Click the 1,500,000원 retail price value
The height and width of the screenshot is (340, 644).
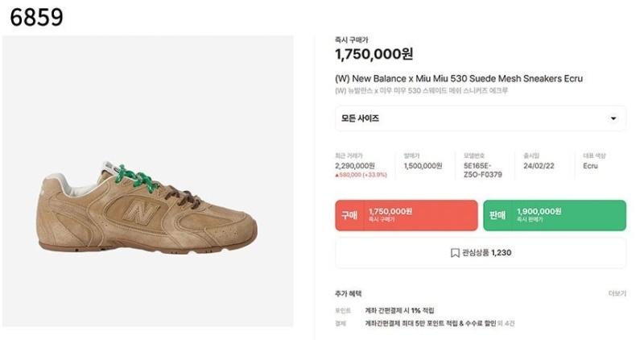tap(423, 165)
